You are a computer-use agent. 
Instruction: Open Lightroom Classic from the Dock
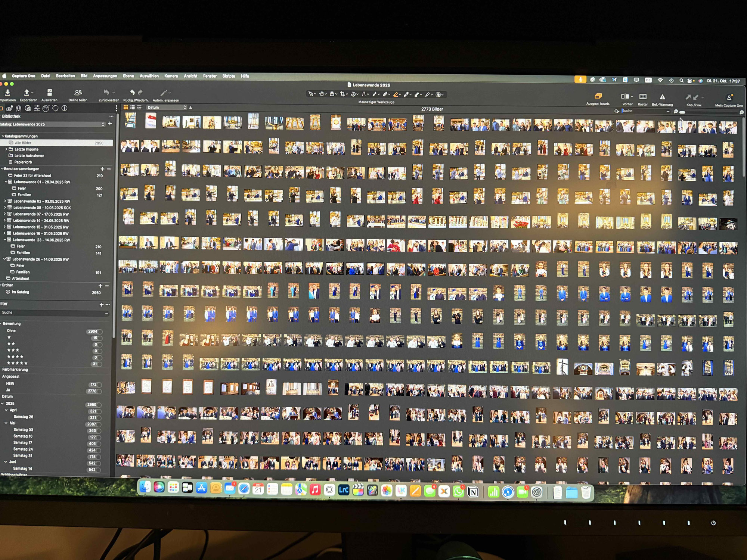344,490
